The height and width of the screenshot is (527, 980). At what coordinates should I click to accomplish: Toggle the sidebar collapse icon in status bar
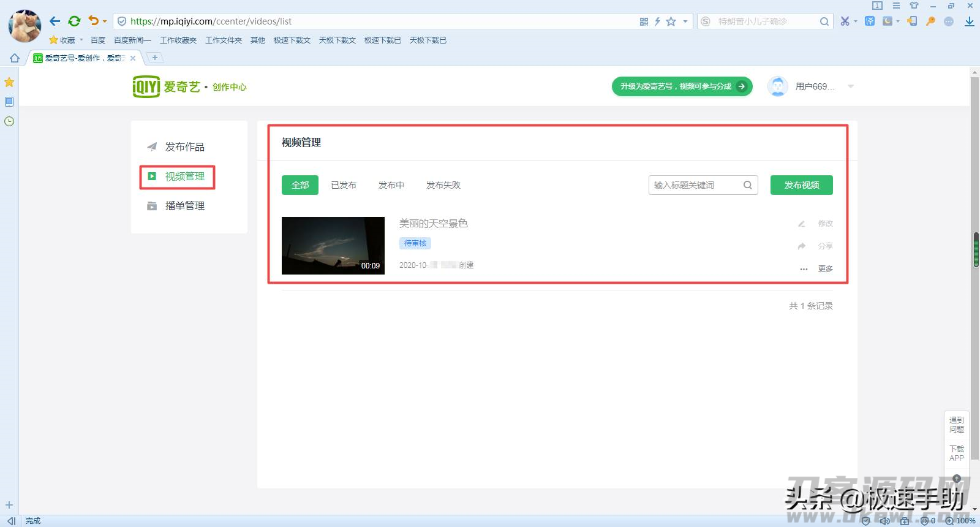tap(11, 521)
